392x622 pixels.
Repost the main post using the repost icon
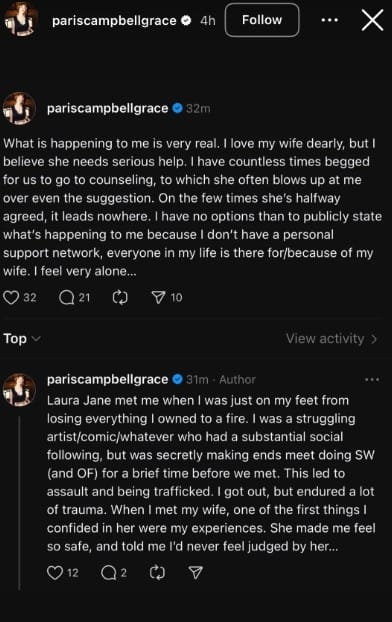[120, 298]
